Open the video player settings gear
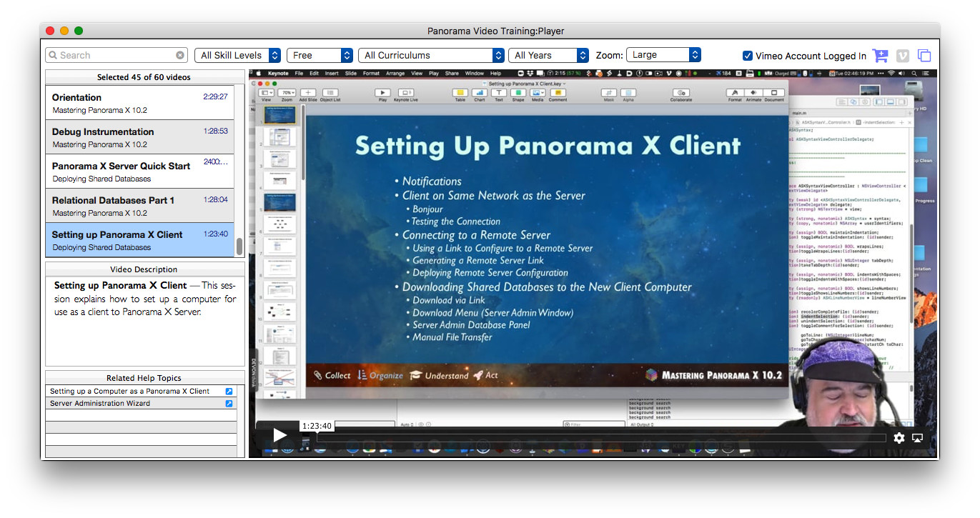Screen dimensions: 980x518 pyautogui.click(x=899, y=438)
